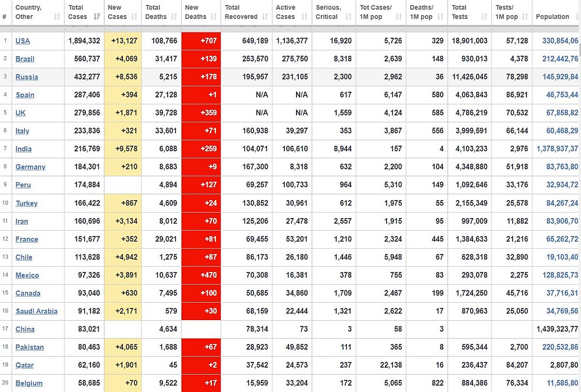Click Russia's population figure link

pos(560,77)
